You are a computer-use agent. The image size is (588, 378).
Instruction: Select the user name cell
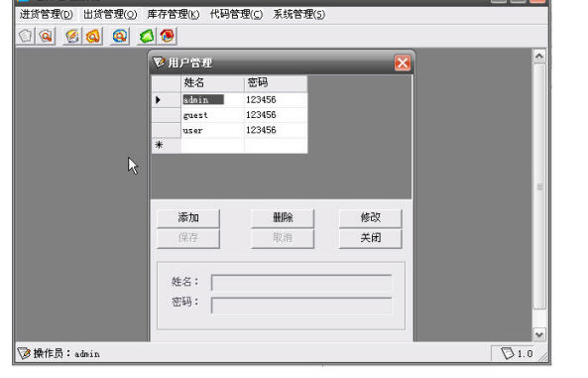pyautogui.click(x=212, y=130)
